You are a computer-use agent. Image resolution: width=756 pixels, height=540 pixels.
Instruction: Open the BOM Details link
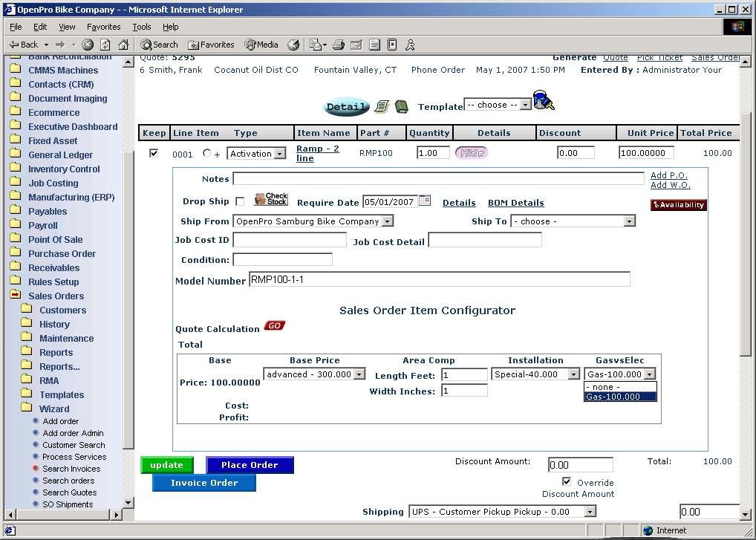(x=515, y=203)
